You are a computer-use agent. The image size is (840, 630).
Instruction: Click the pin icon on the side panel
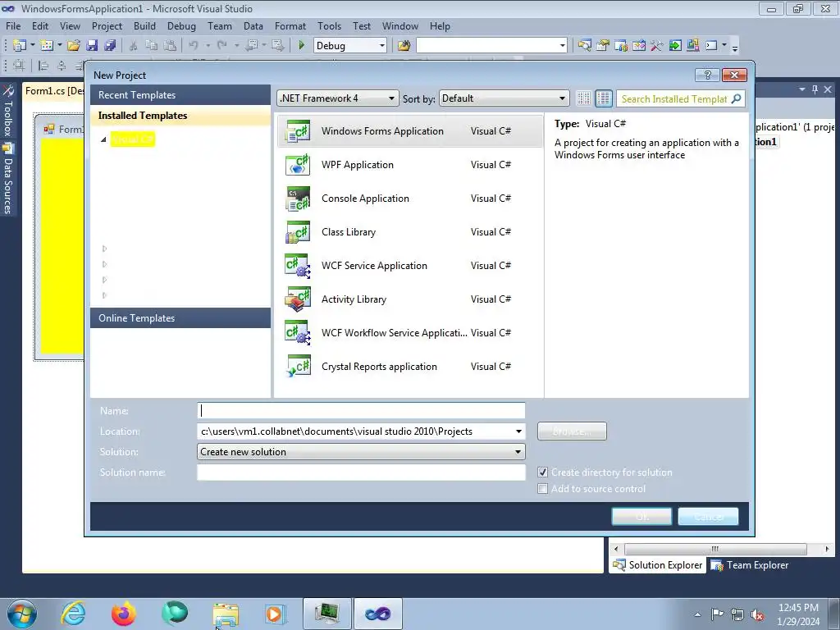[815, 89]
